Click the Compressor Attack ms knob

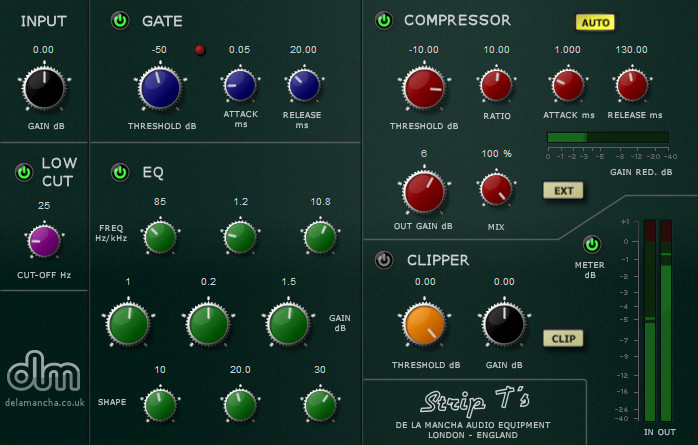[568, 85]
